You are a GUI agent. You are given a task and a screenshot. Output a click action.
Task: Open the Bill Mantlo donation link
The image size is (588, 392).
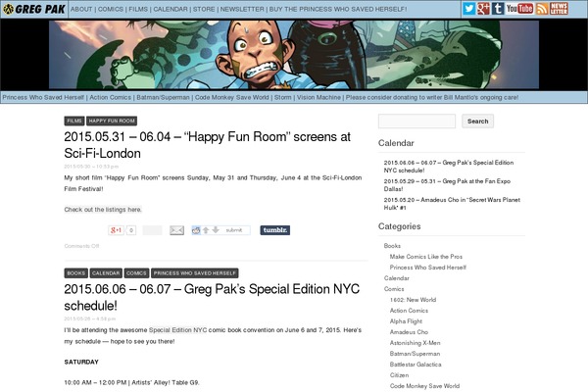pyautogui.click(x=432, y=98)
